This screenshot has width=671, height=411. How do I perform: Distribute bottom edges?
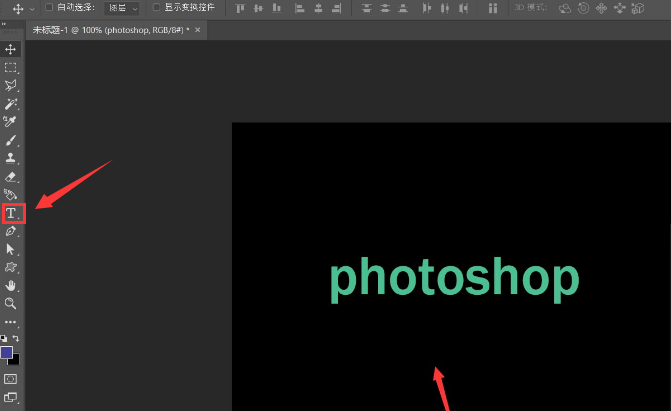(x=403, y=8)
